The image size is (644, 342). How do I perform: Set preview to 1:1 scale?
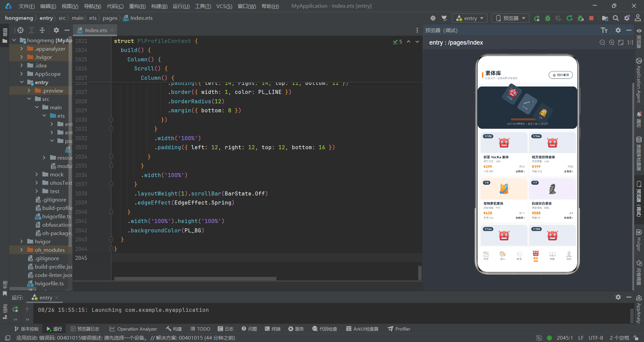click(x=630, y=43)
